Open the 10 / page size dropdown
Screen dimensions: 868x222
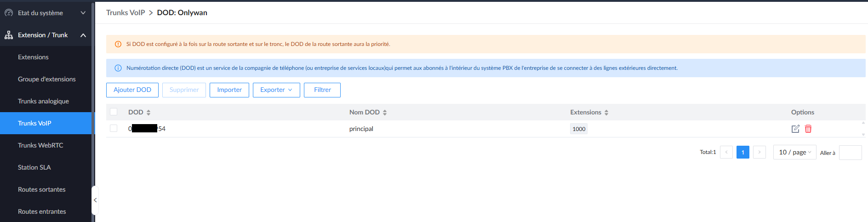coord(795,152)
